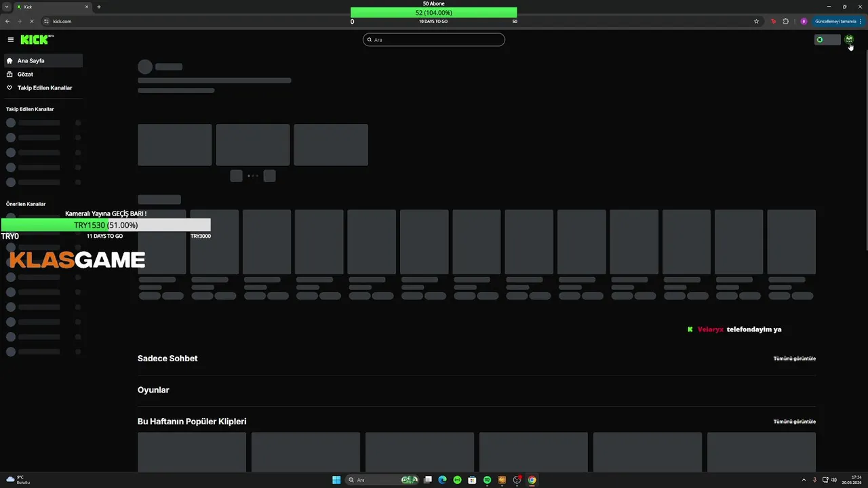The height and width of the screenshot is (488, 868).
Task: Open the site info icon beside kick.com
Action: point(47,21)
